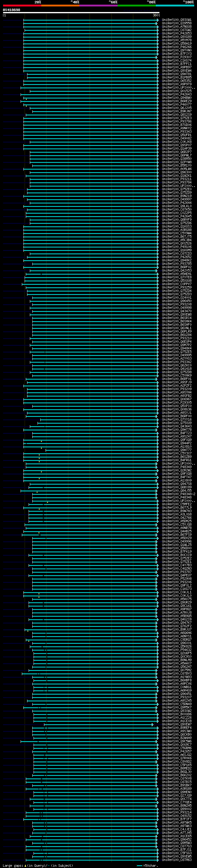Click hit label UniRef100_Q9AT81
The height and width of the screenshot is (868, 197).
tap(177, 74)
